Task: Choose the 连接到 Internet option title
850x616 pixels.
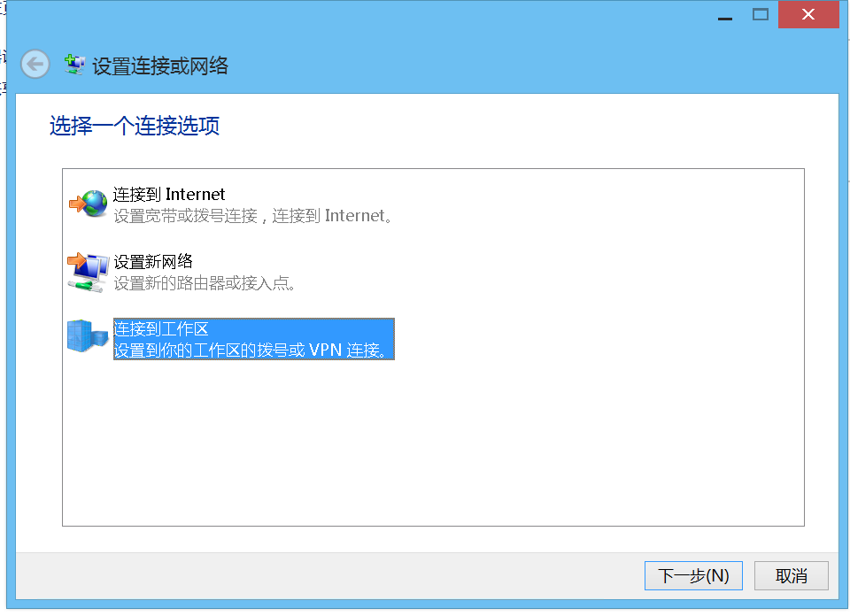Action: click(x=169, y=195)
